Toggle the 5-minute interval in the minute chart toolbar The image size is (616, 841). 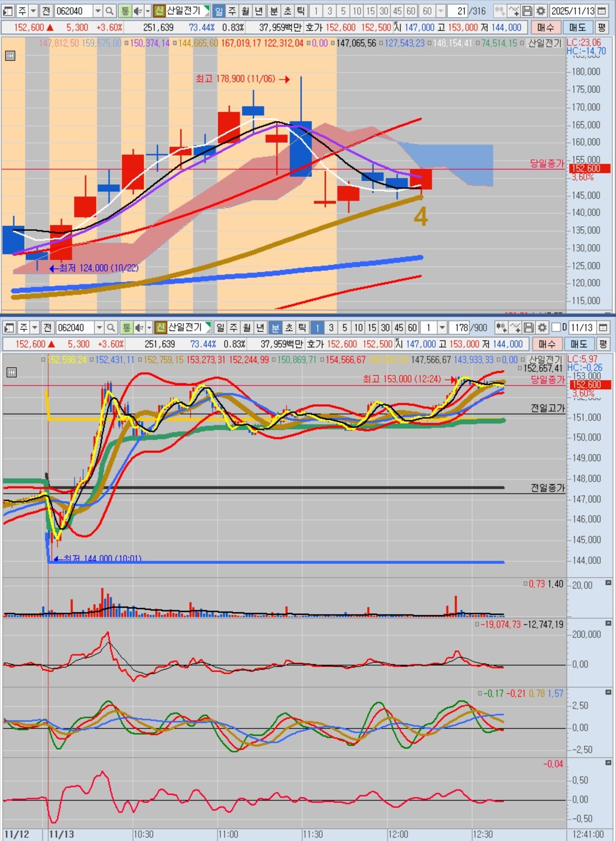(345, 327)
